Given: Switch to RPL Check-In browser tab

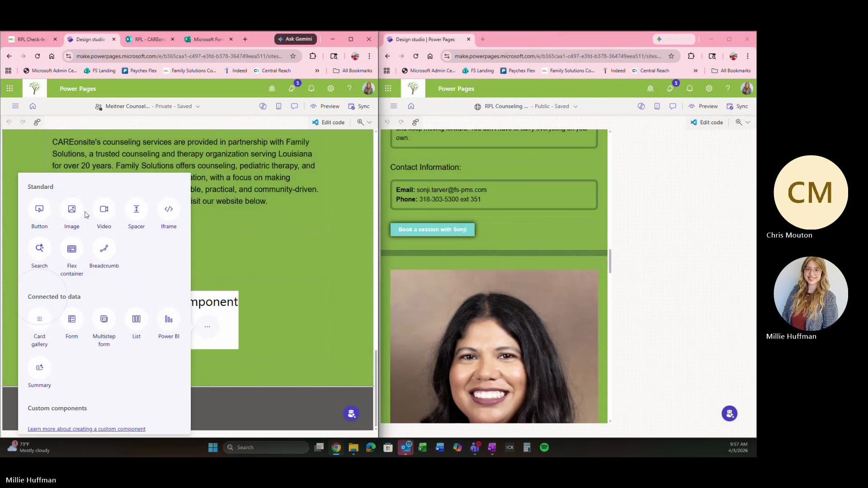Looking at the screenshot, I should coord(31,39).
